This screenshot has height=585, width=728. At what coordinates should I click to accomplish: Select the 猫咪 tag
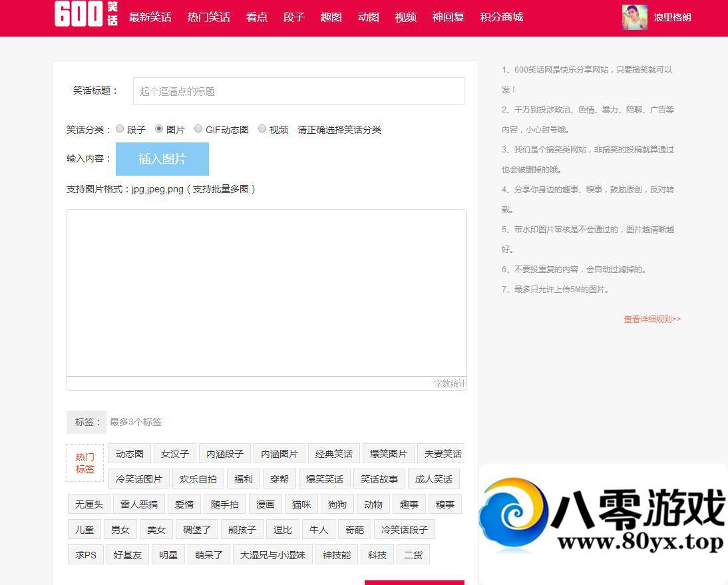(301, 504)
